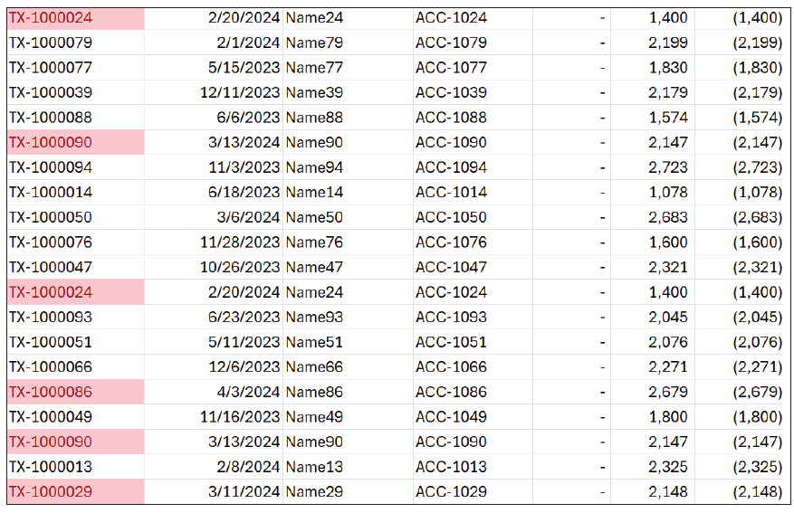
Task: Click the highlighted TX-1000086 cell
Action: click(51, 392)
